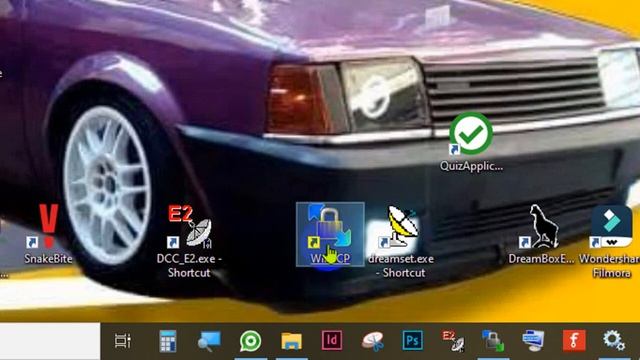This screenshot has height=360, width=640.
Task: Launch Adobe InDesign from the taskbar
Action: tap(332, 340)
